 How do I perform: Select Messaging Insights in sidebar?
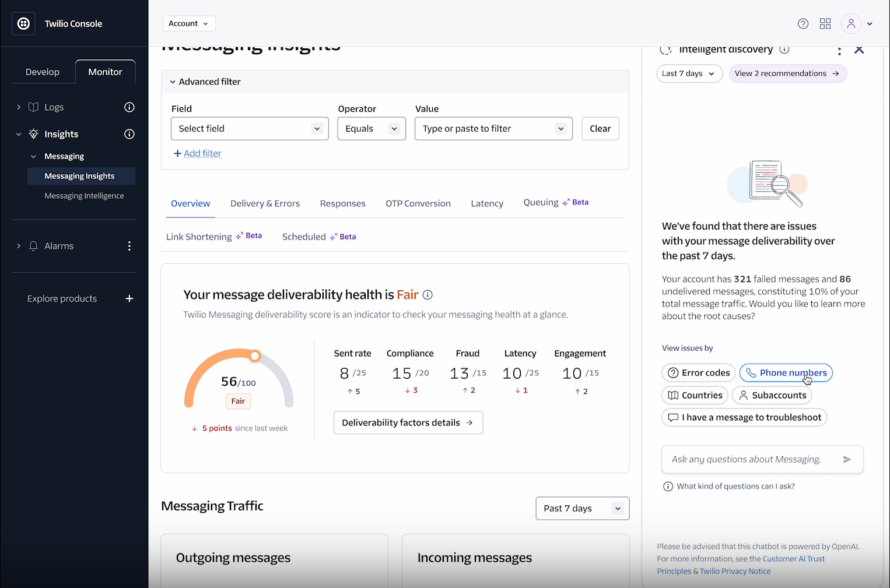(x=81, y=176)
